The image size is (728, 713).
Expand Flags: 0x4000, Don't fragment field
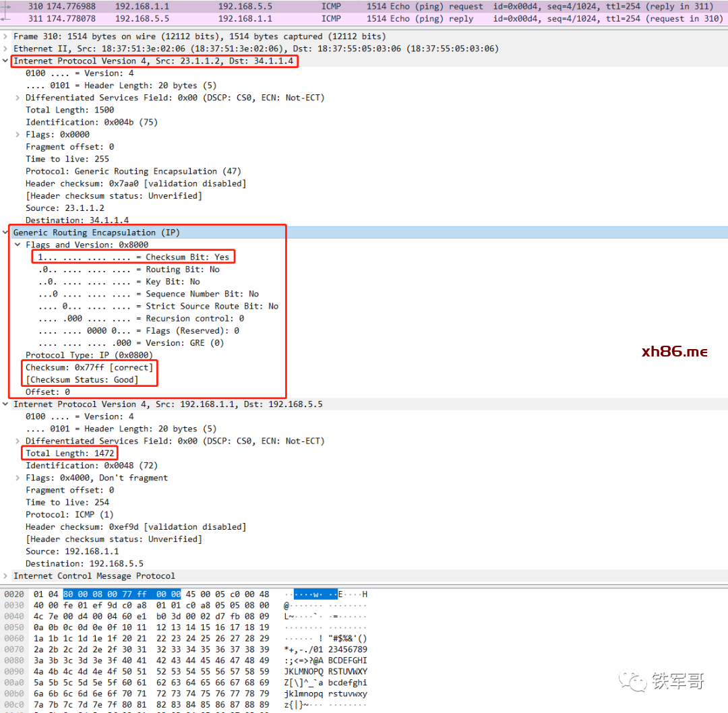point(19,478)
